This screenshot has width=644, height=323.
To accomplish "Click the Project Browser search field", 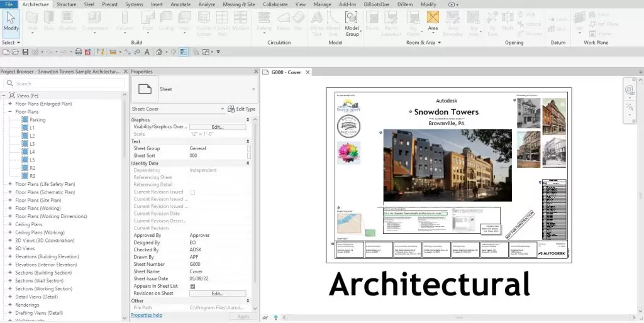I will click(63, 83).
